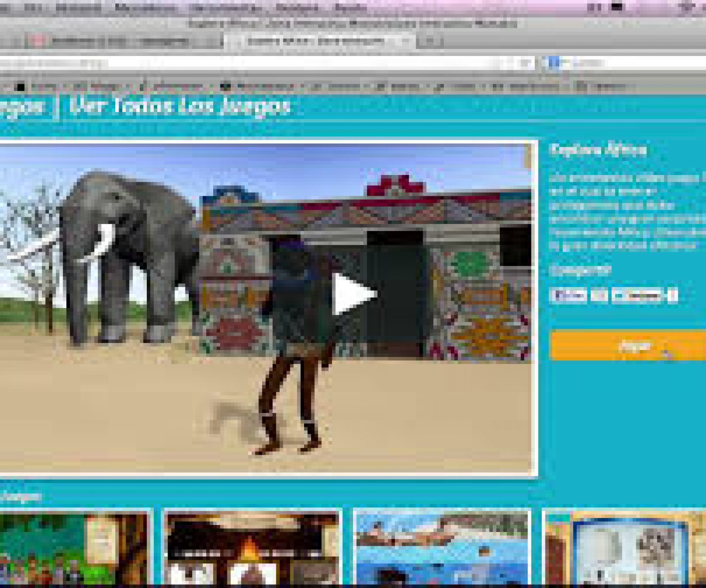Screen dimensions: 706x588
Task: Open the rightmost game thumbnail
Action: click(x=626, y=548)
